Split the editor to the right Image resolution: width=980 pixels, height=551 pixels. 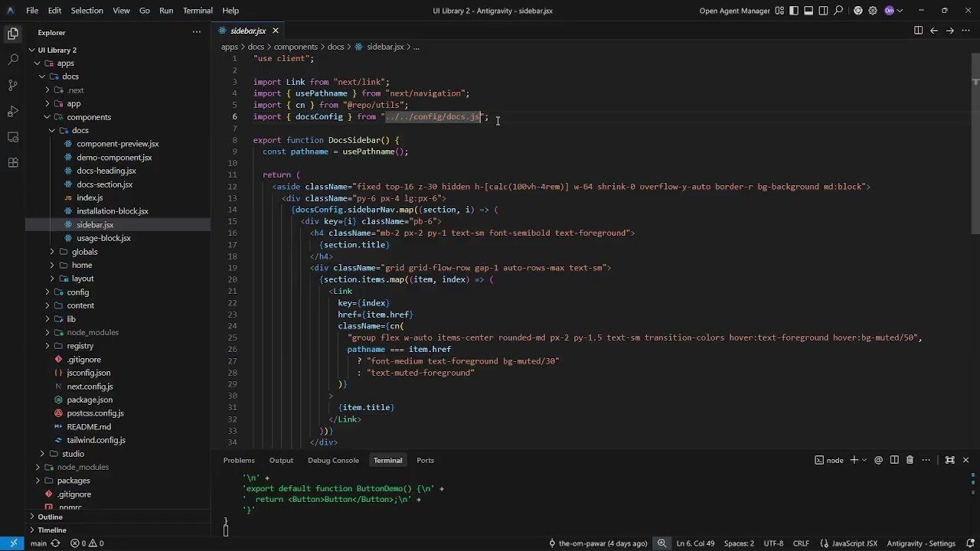click(x=918, y=31)
